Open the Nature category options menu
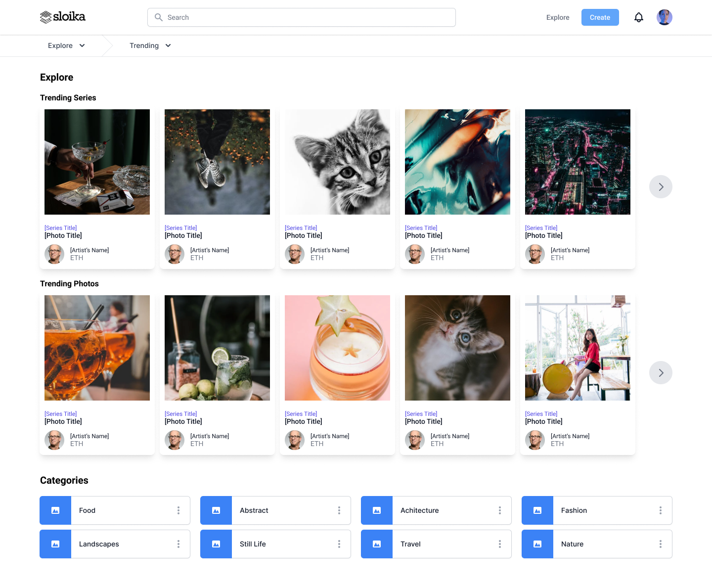Screen dimensions: 712x588 pos(661,544)
